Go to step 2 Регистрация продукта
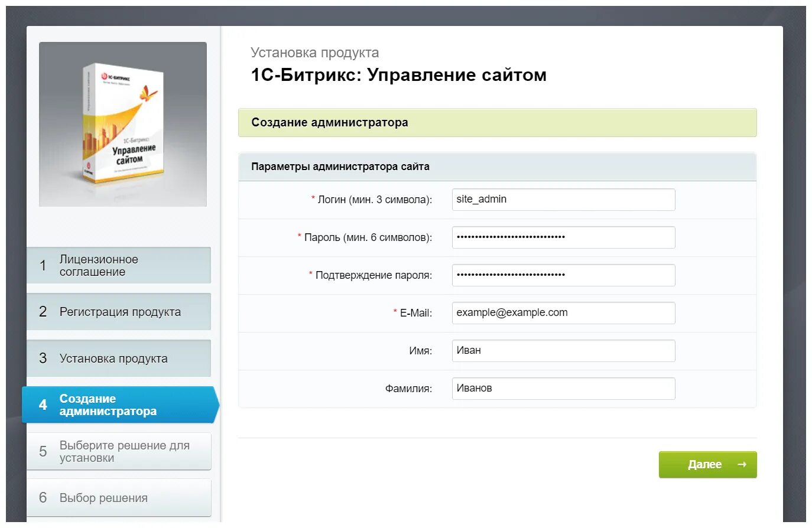The image size is (812, 528). click(119, 312)
